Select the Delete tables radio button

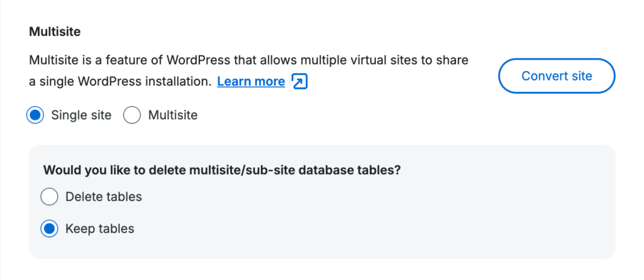[49, 197]
